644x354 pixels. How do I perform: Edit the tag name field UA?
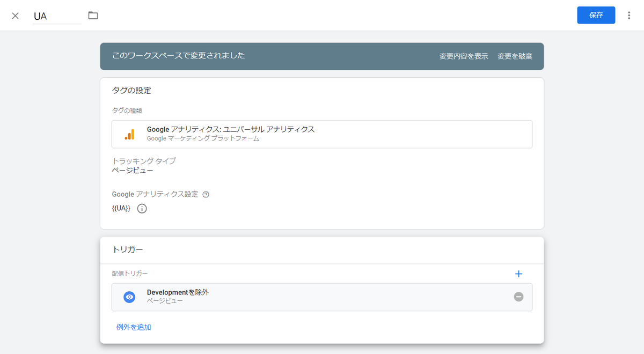tap(57, 16)
